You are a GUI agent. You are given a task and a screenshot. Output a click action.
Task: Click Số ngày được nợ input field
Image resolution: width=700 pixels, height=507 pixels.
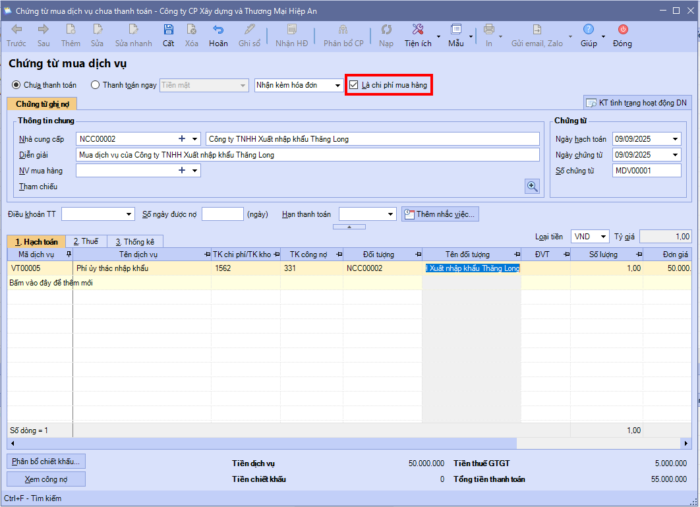(x=222, y=214)
